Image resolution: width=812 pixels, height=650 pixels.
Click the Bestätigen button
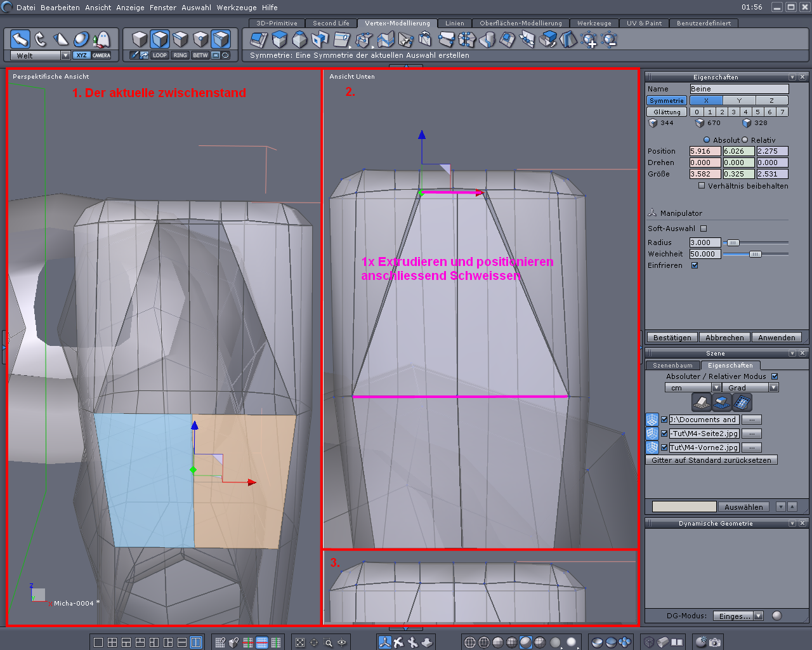click(x=672, y=338)
